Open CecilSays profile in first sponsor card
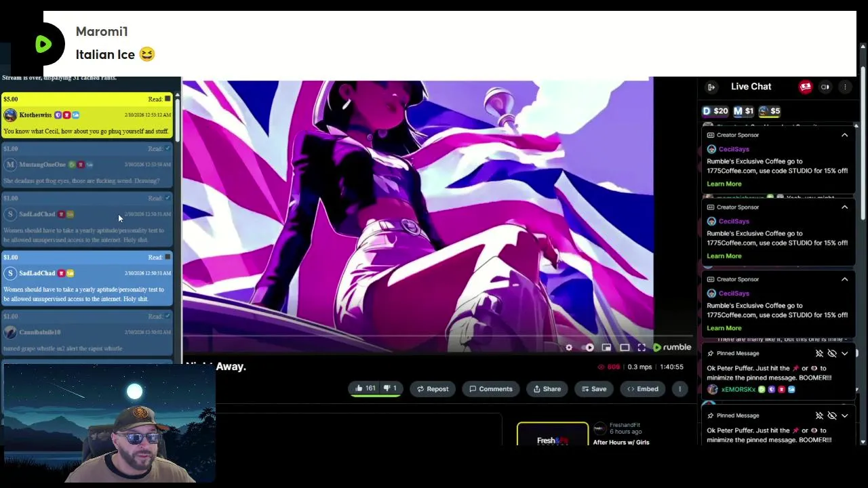This screenshot has width=868, height=488. pos(734,149)
